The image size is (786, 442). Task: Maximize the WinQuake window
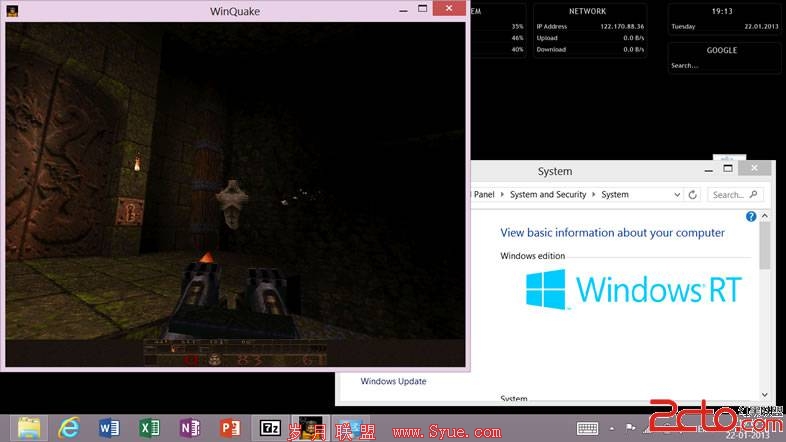pyautogui.click(x=423, y=9)
